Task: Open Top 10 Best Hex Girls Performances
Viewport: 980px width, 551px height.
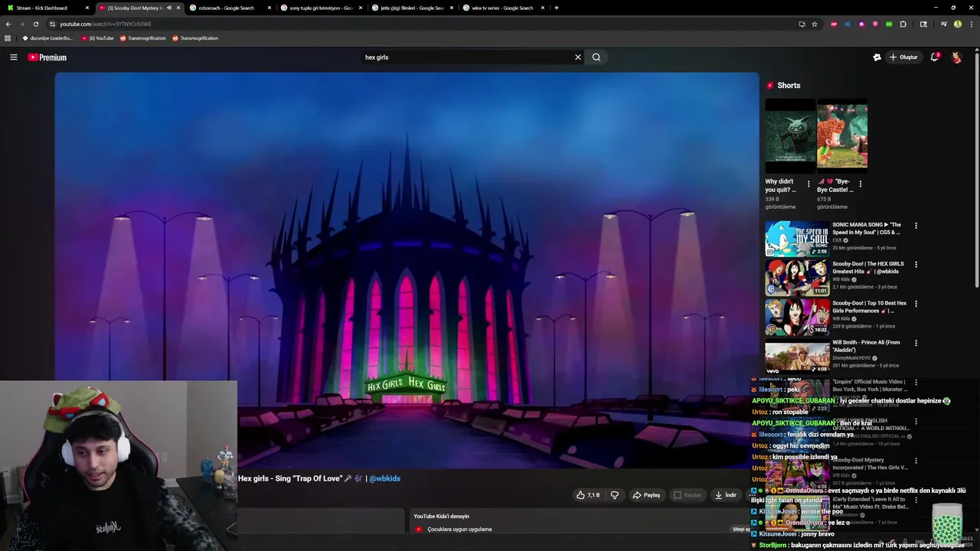Action: coord(870,307)
